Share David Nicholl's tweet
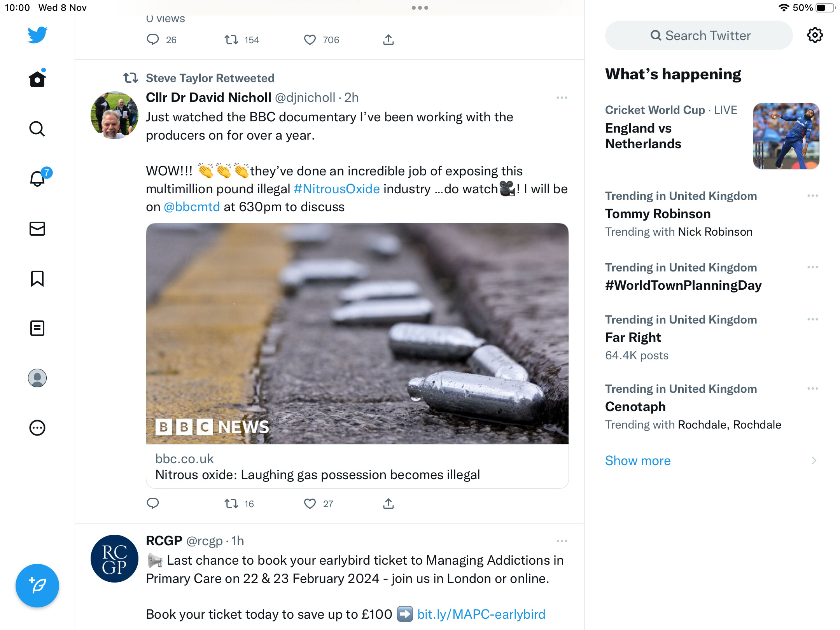The width and height of the screenshot is (840, 630). pyautogui.click(x=388, y=504)
